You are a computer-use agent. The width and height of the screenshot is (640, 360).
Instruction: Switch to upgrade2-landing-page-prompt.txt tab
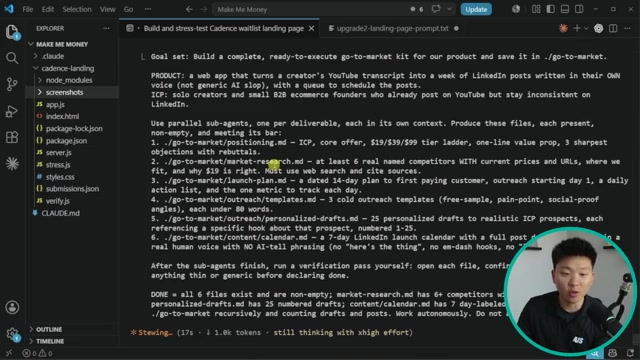click(392, 28)
